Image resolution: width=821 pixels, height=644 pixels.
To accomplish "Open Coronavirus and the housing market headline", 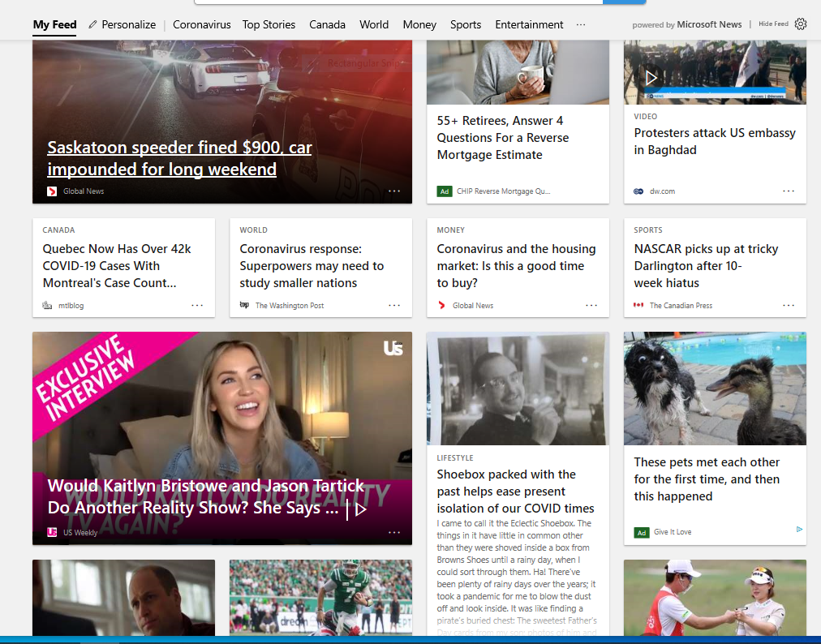I will coord(516,266).
